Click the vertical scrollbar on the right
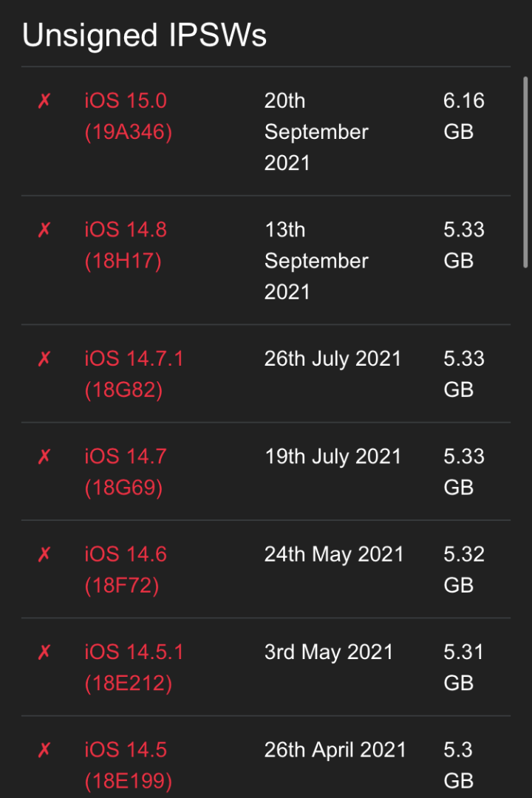The height and width of the screenshot is (798, 532). (525, 171)
